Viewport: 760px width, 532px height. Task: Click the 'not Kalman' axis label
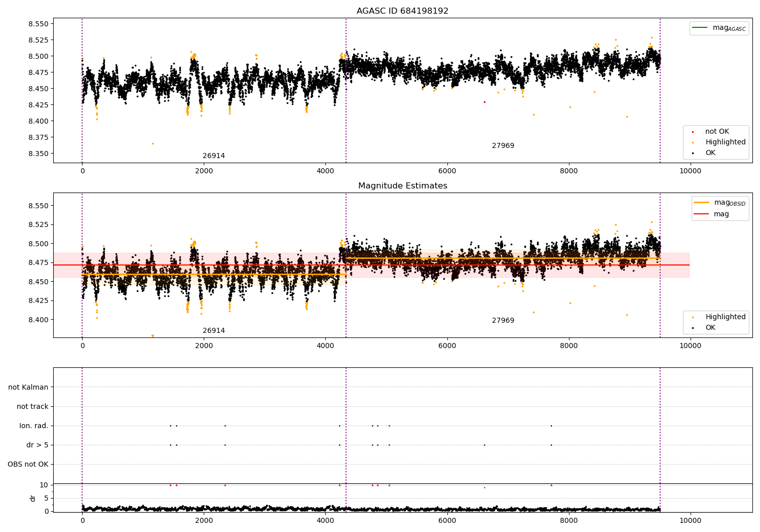(28, 388)
